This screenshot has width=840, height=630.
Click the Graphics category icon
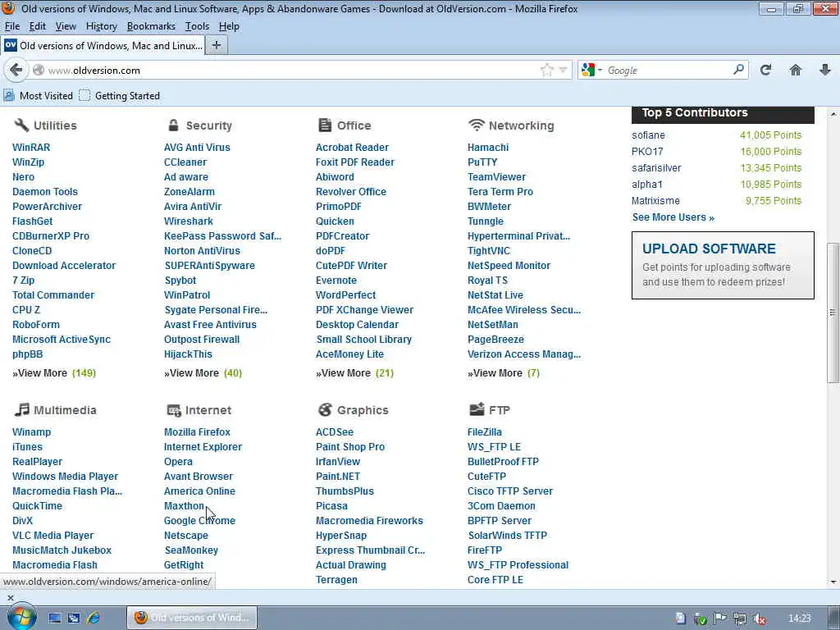[x=325, y=410]
